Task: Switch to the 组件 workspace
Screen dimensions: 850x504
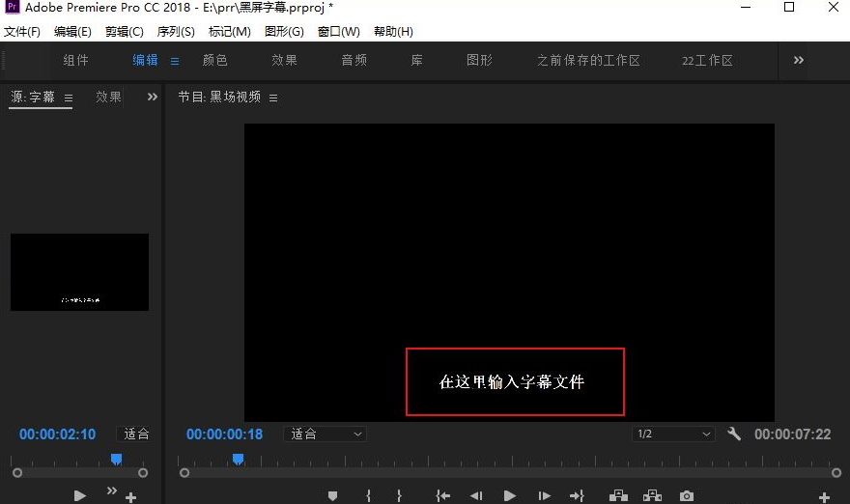Action: tap(76, 60)
